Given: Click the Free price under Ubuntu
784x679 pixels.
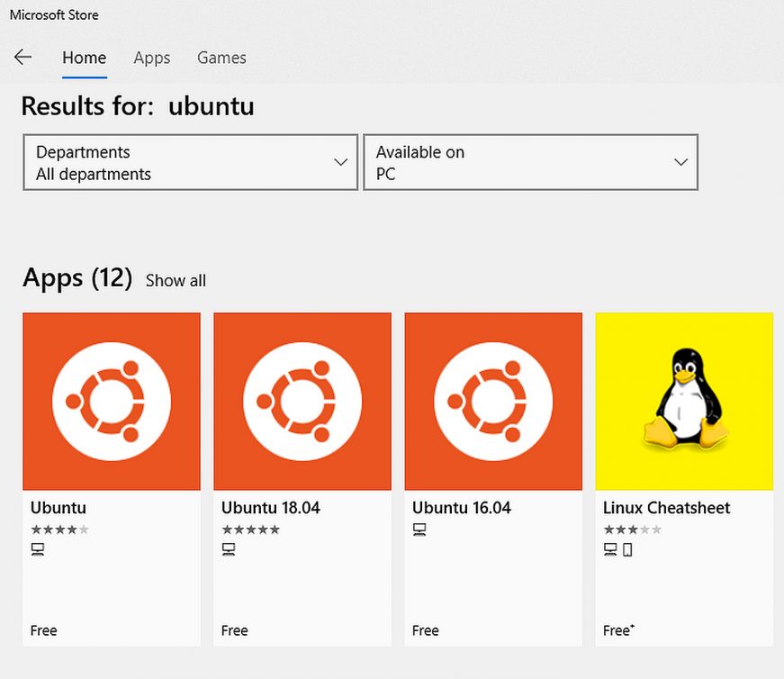Looking at the screenshot, I should [x=43, y=630].
